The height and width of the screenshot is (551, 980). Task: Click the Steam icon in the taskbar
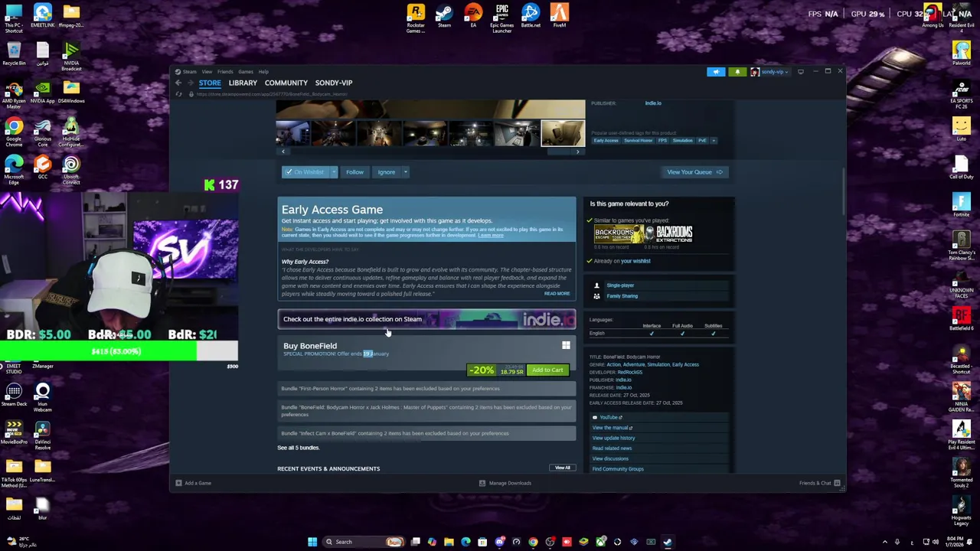click(x=668, y=542)
